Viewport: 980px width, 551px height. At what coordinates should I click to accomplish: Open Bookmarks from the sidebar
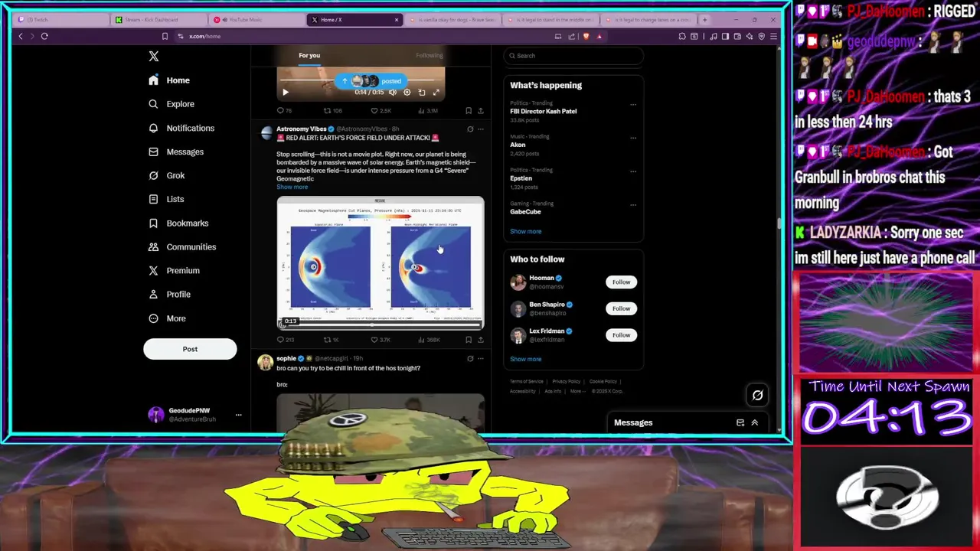tap(179, 223)
